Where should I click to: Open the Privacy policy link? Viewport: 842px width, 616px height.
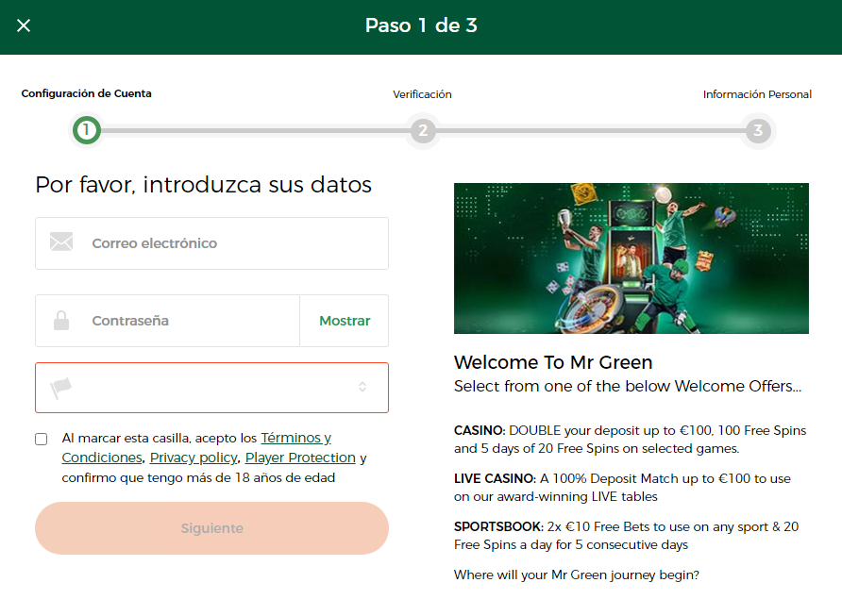(x=194, y=458)
